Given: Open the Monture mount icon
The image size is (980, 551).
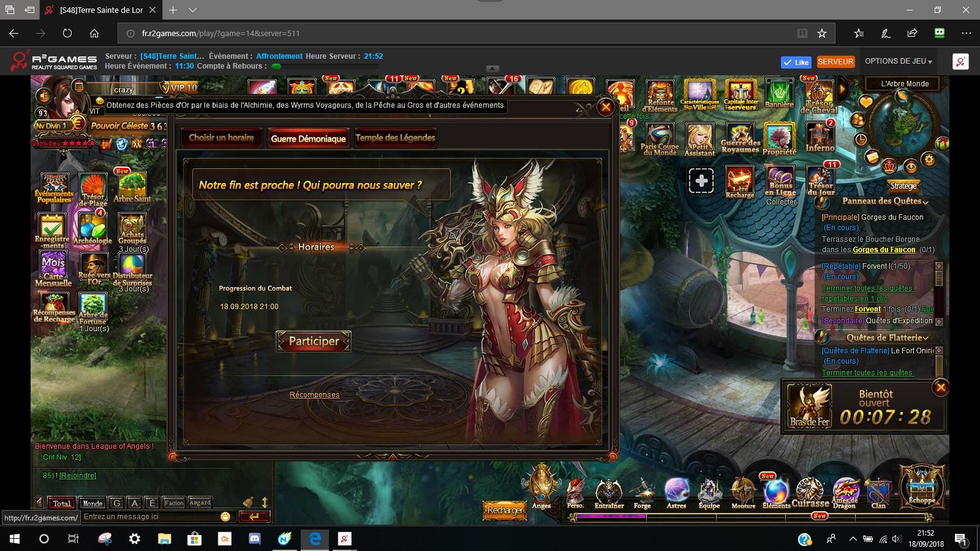Looking at the screenshot, I should point(743,493).
